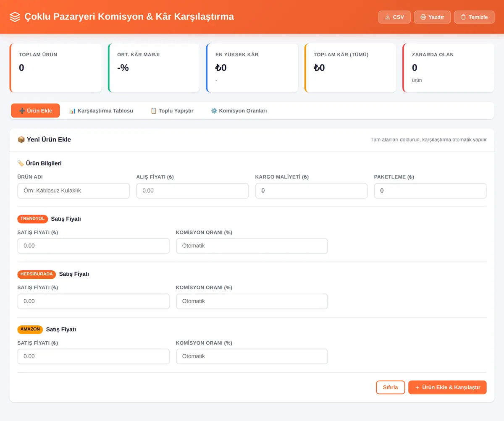Click the Paketleme cost input field
Image resolution: width=504 pixels, height=421 pixels.
pyautogui.click(x=430, y=191)
